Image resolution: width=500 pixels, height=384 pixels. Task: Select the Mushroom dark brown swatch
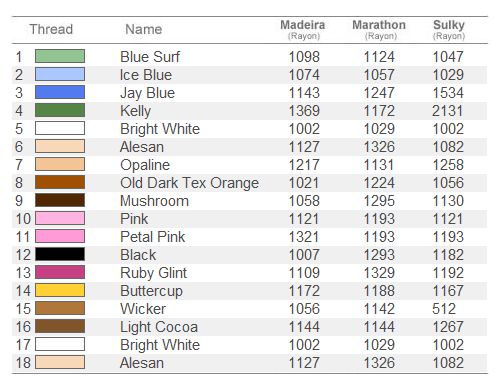coord(60,200)
